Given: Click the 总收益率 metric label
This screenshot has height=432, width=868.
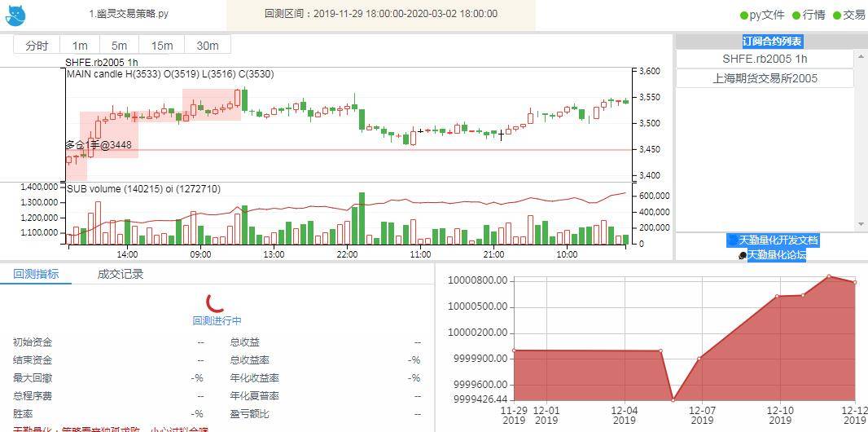Looking at the screenshot, I should 250,360.
